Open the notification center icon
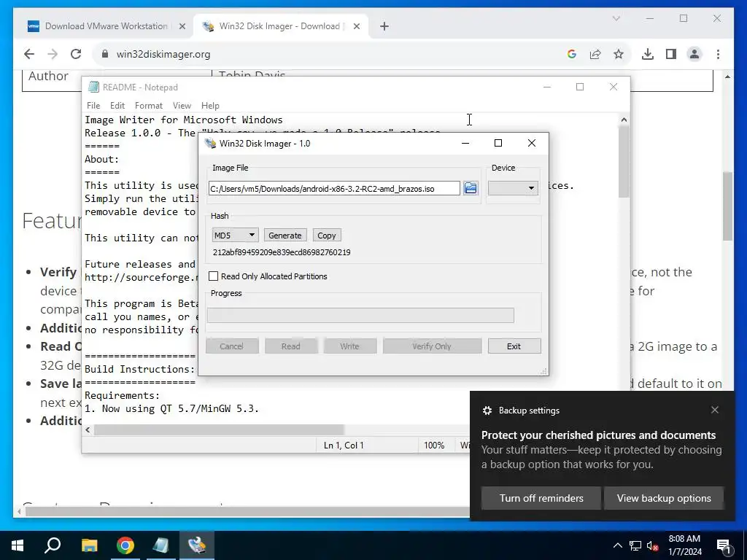This screenshot has height=560, width=747. click(x=724, y=545)
